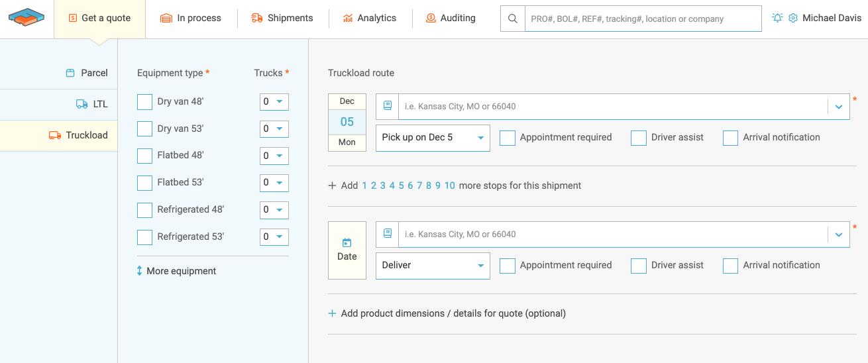The image size is (868, 363).
Task: Open the trucks count dropdown for Flatbed 48'
Action: 274,156
